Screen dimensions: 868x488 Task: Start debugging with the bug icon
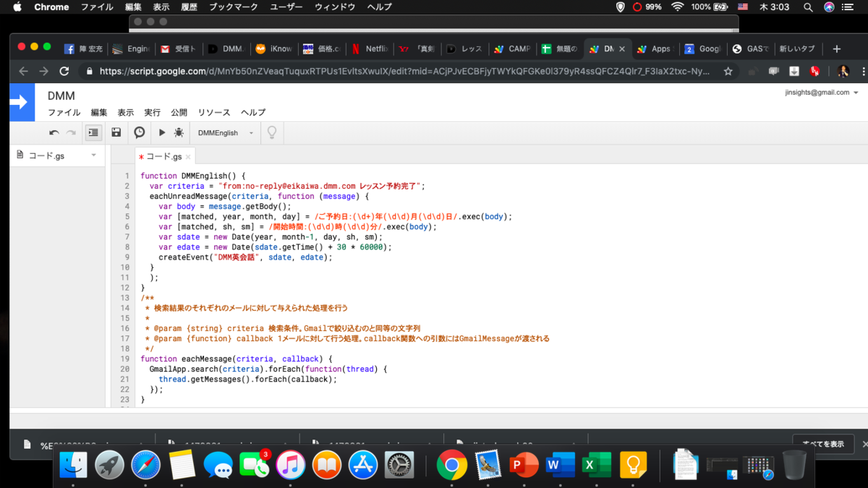[x=179, y=133]
